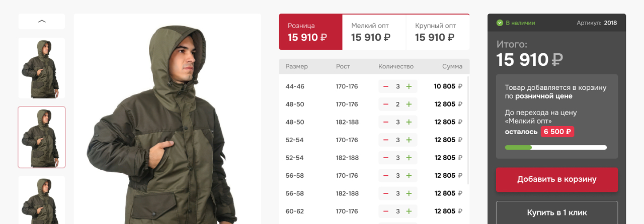Screen dimensions: 644x224
Task: Reduce quantity for size 56-58, 182-188
Action: (386, 193)
